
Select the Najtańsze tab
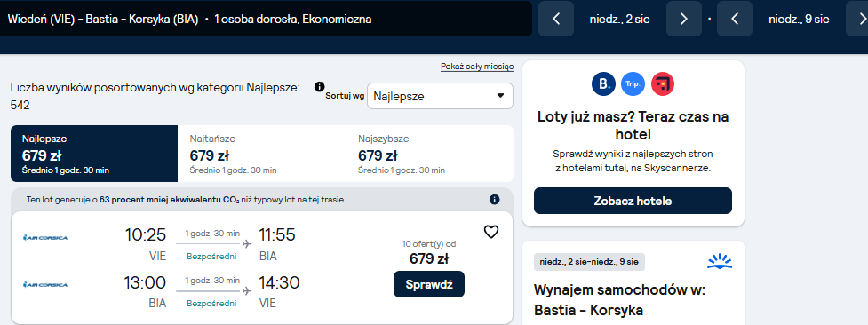tap(262, 154)
